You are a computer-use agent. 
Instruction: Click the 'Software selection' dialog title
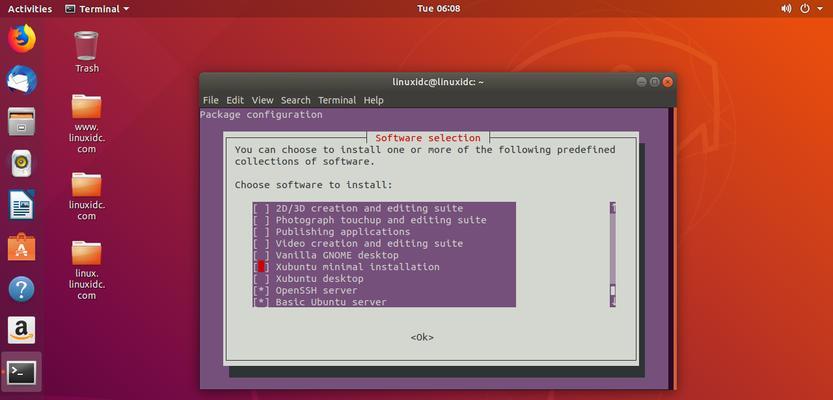(x=428, y=138)
